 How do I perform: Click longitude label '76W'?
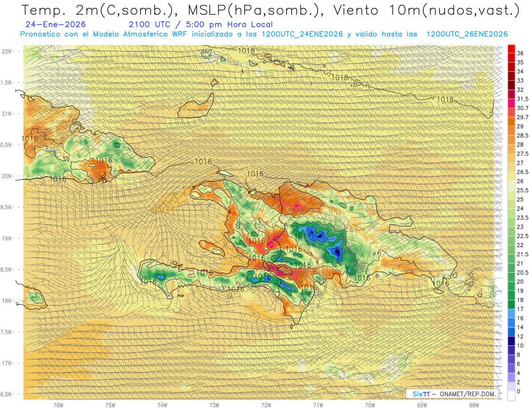pos(58,405)
